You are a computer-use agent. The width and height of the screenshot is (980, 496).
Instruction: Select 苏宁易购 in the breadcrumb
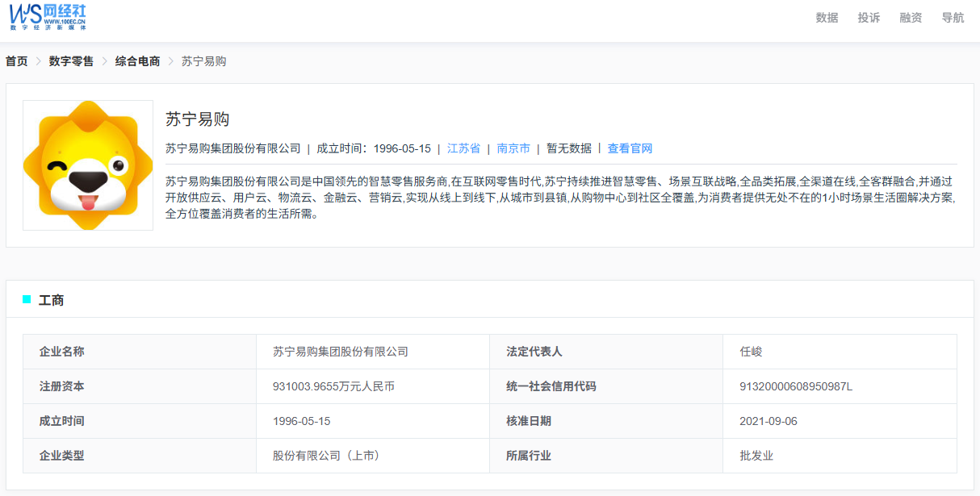tap(203, 61)
